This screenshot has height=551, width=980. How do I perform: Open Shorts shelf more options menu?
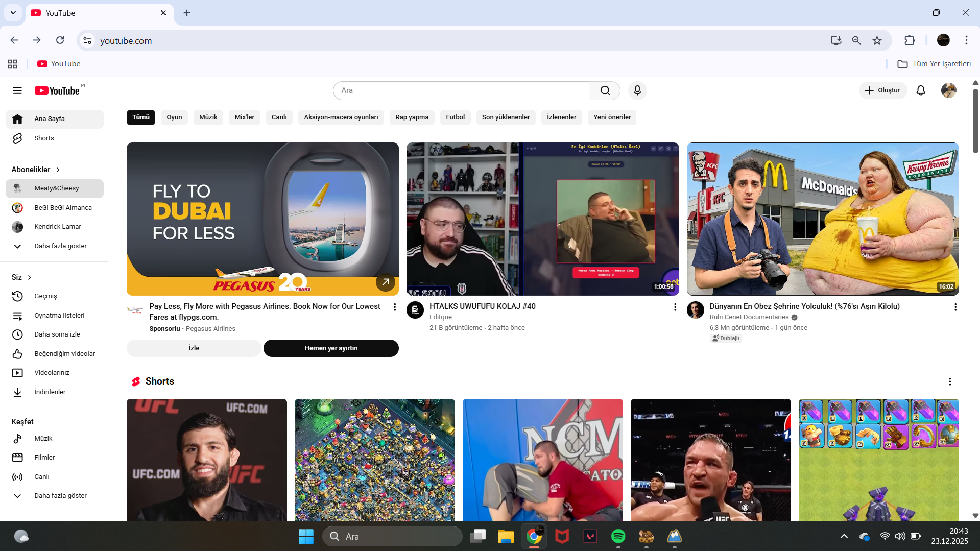950,381
